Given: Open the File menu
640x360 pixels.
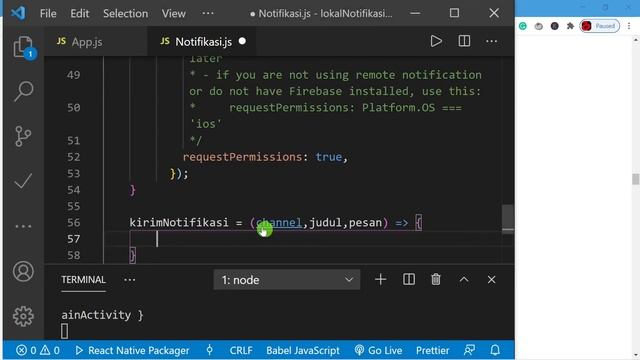Looking at the screenshot, I should (48, 13).
